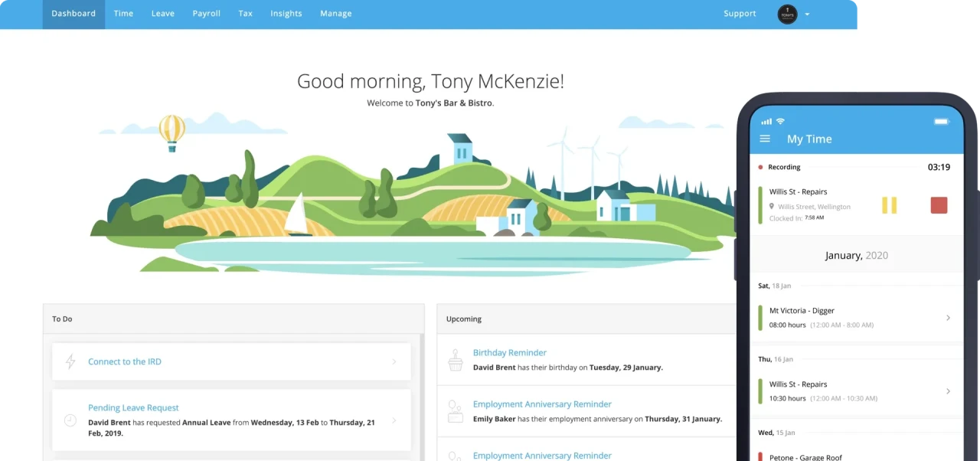This screenshot has height=461, width=980.
Task: Click the phone battery status icon
Action: [x=942, y=122]
